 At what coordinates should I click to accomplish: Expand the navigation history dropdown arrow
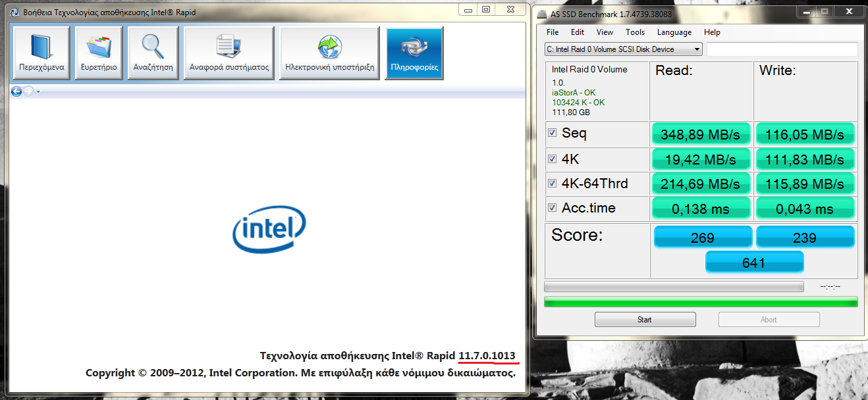click(38, 92)
